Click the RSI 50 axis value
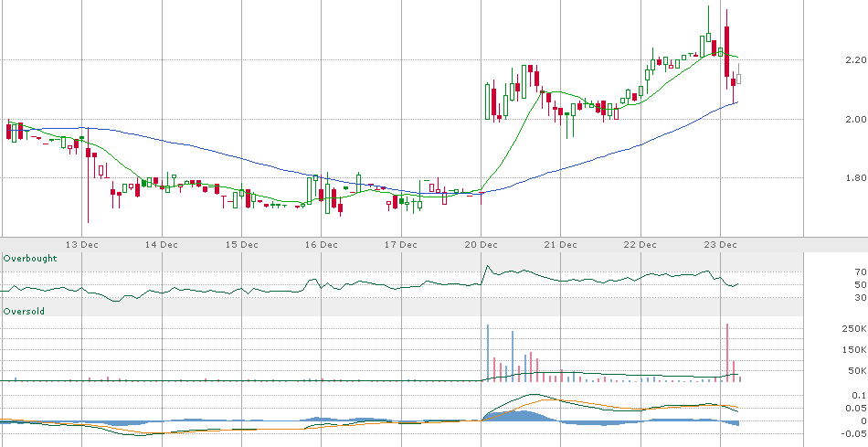The height and width of the screenshot is (447, 868). point(861,284)
